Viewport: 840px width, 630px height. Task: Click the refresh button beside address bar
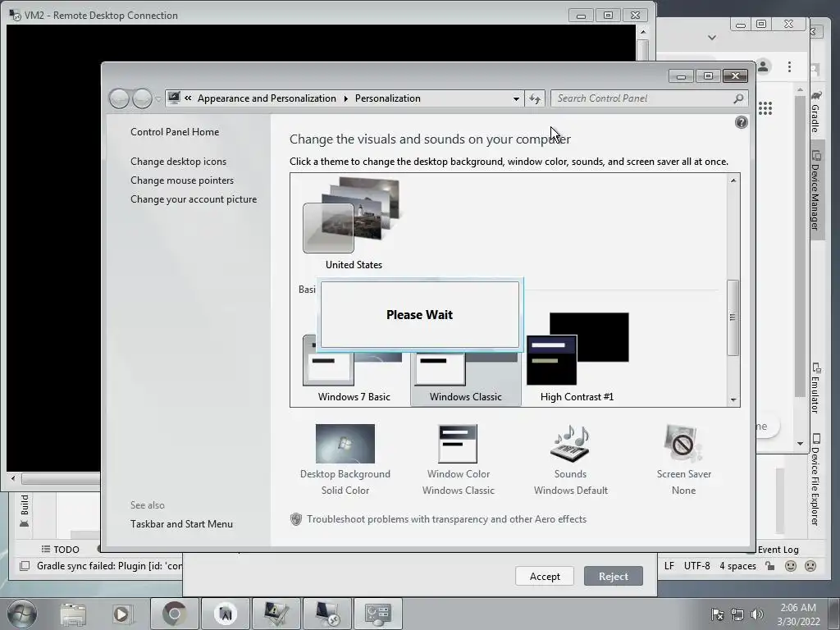click(x=535, y=98)
